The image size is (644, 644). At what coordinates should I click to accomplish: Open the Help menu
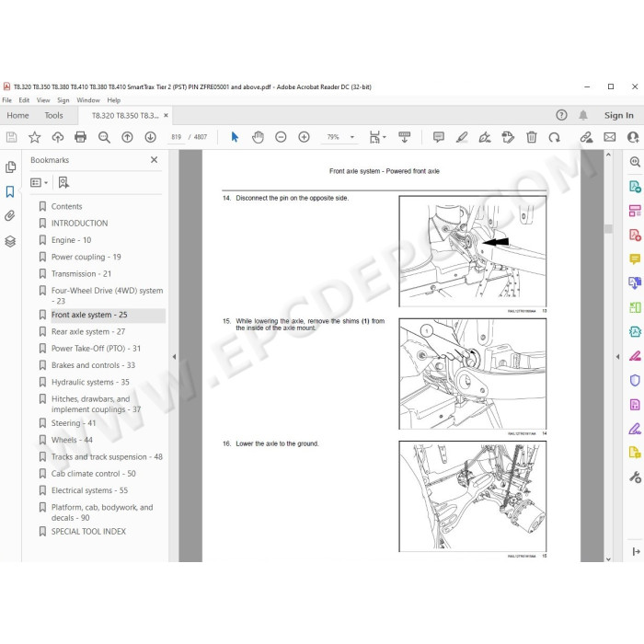pyautogui.click(x=114, y=100)
